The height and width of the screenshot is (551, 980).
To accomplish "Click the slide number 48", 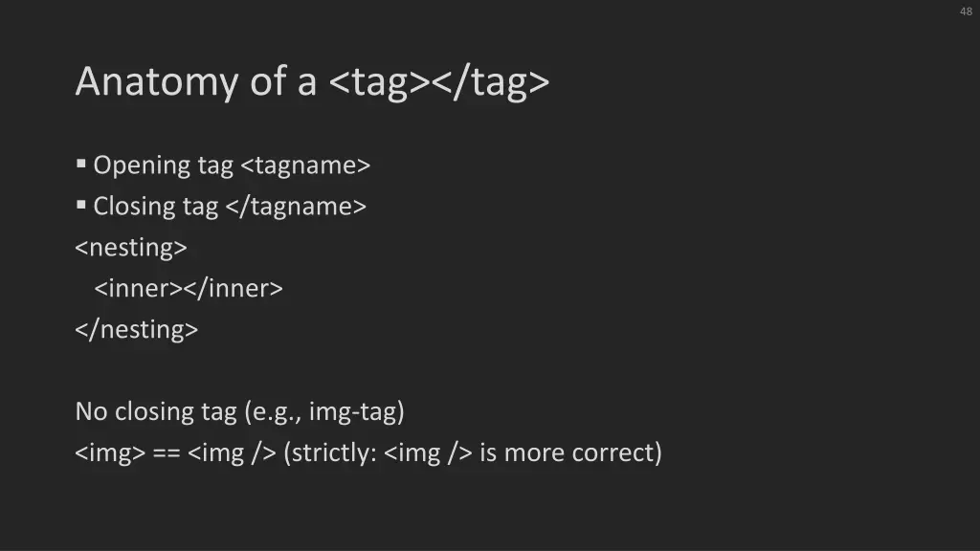I will tap(966, 11).
